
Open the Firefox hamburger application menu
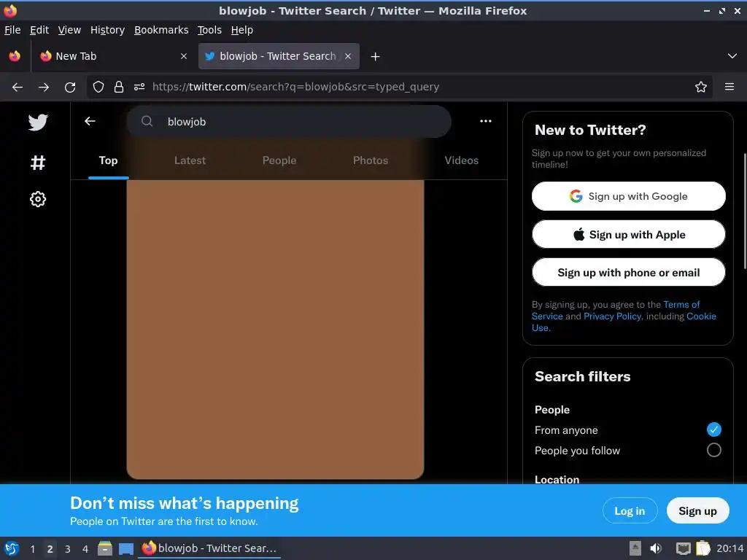[x=729, y=87]
